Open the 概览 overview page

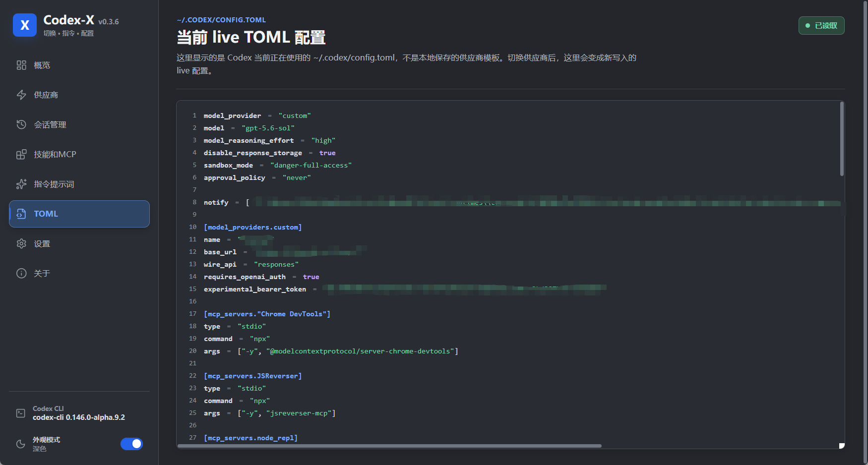tap(79, 65)
